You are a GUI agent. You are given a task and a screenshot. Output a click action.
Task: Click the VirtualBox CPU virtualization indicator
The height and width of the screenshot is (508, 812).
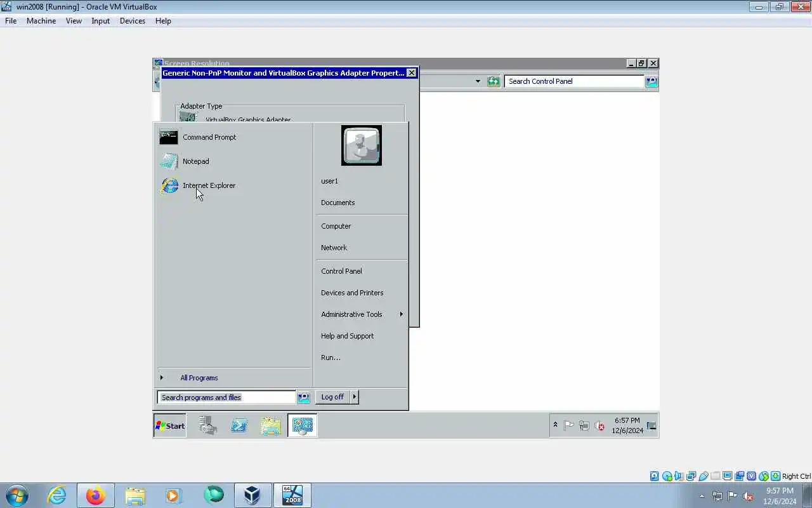[752, 476]
